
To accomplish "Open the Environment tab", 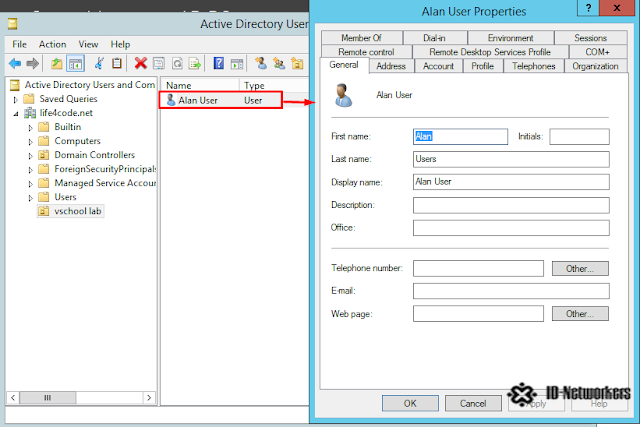I will 510,38.
